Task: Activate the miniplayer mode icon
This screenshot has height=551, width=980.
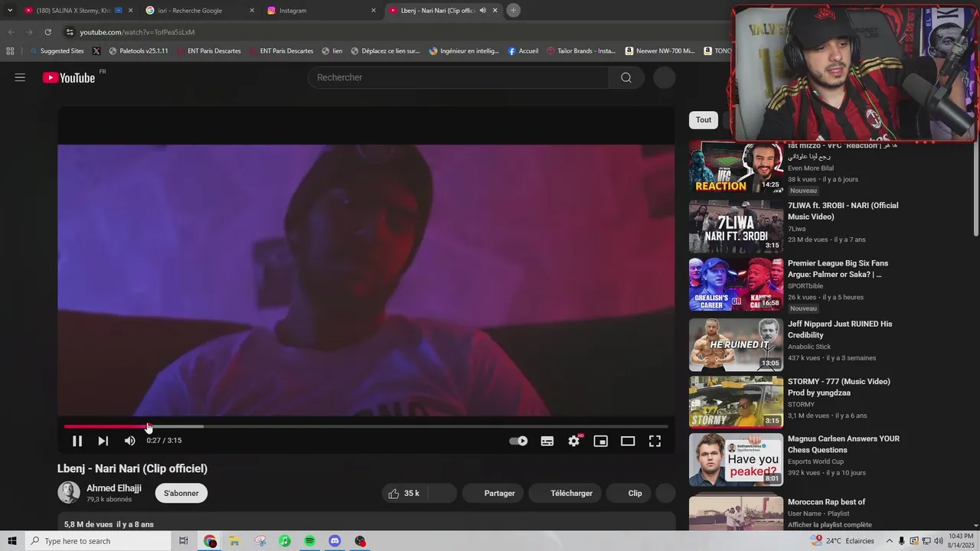Action: [601, 441]
